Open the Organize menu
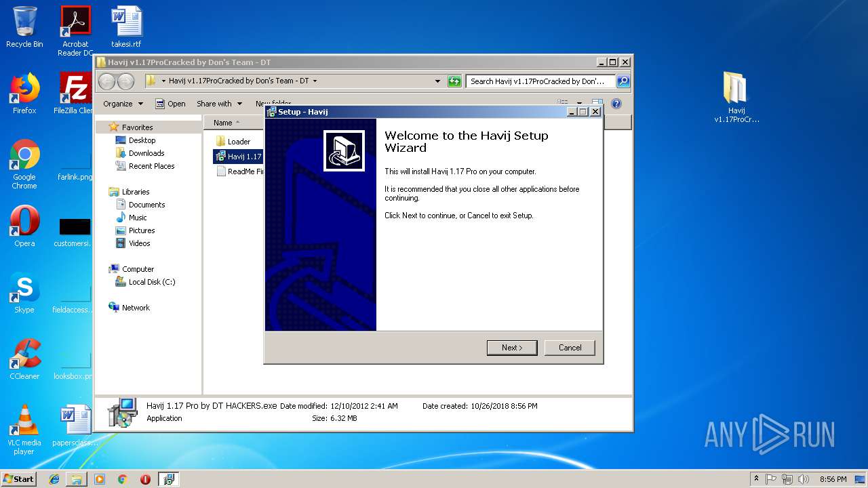The image size is (868, 488). tap(123, 104)
